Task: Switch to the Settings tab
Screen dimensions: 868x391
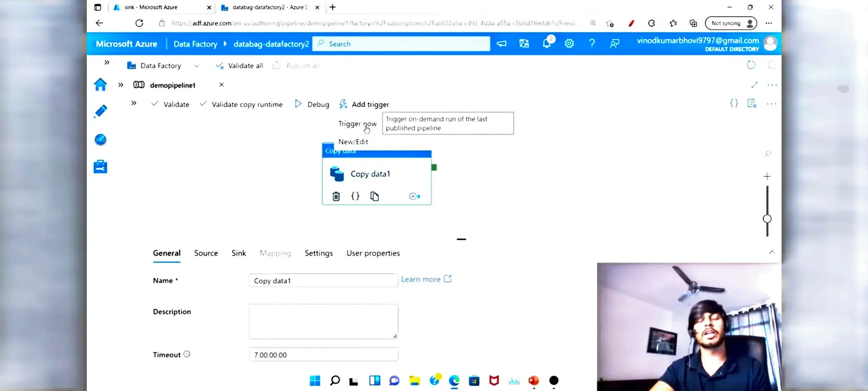Action: pyautogui.click(x=319, y=253)
